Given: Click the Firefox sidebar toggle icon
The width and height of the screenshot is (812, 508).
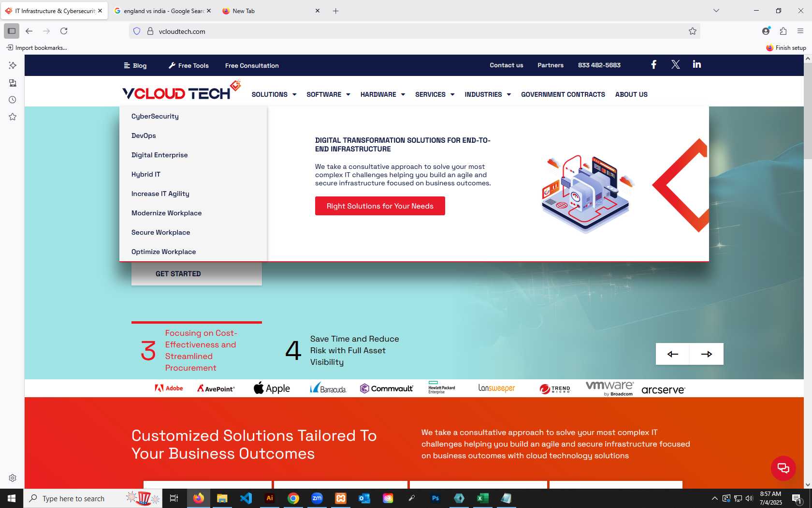Looking at the screenshot, I should click(12, 31).
